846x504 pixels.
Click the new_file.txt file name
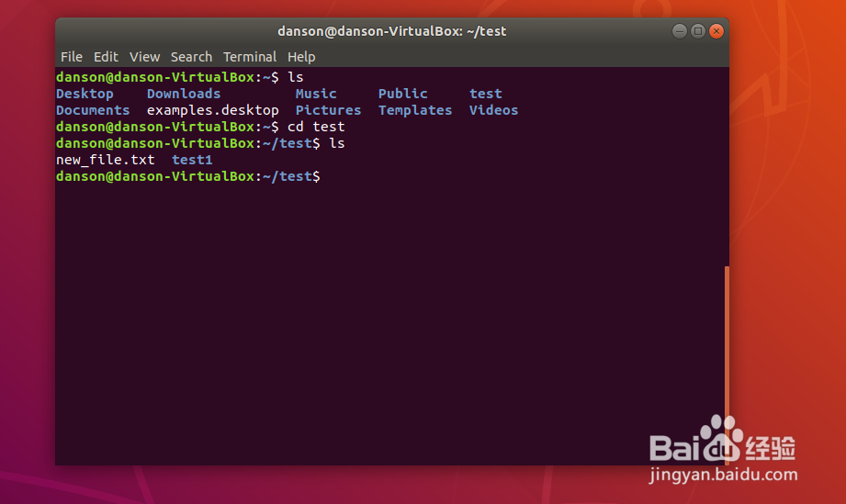point(106,160)
